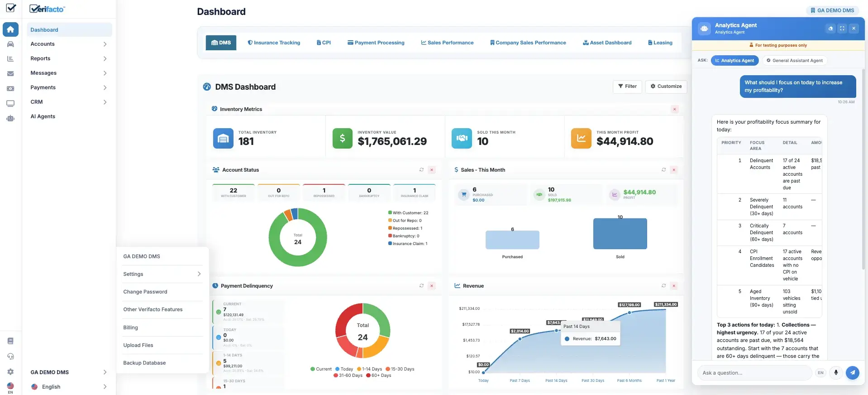Click the Verifacto checkmark logo icon
Viewport: 868px width, 395px height.
[x=11, y=8]
